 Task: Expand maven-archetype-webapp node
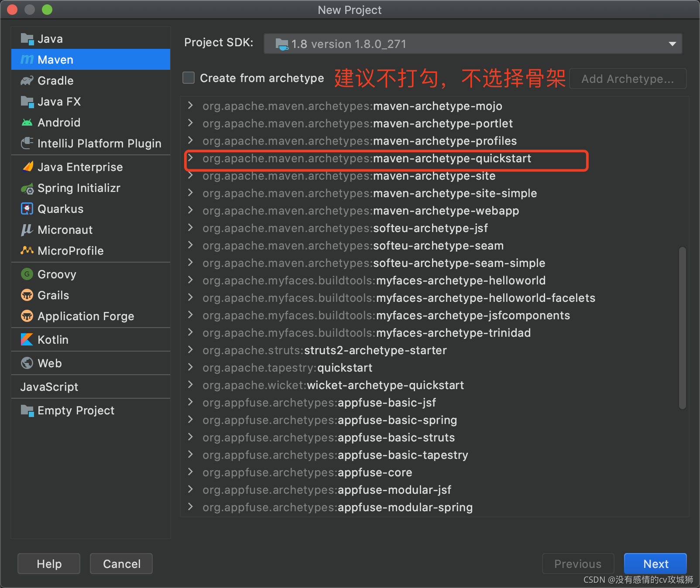190,210
